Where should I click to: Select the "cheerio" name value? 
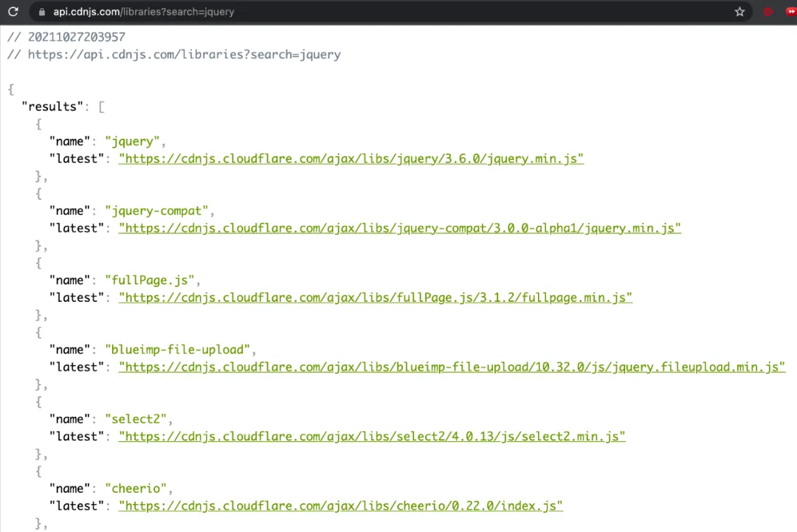[x=136, y=488]
